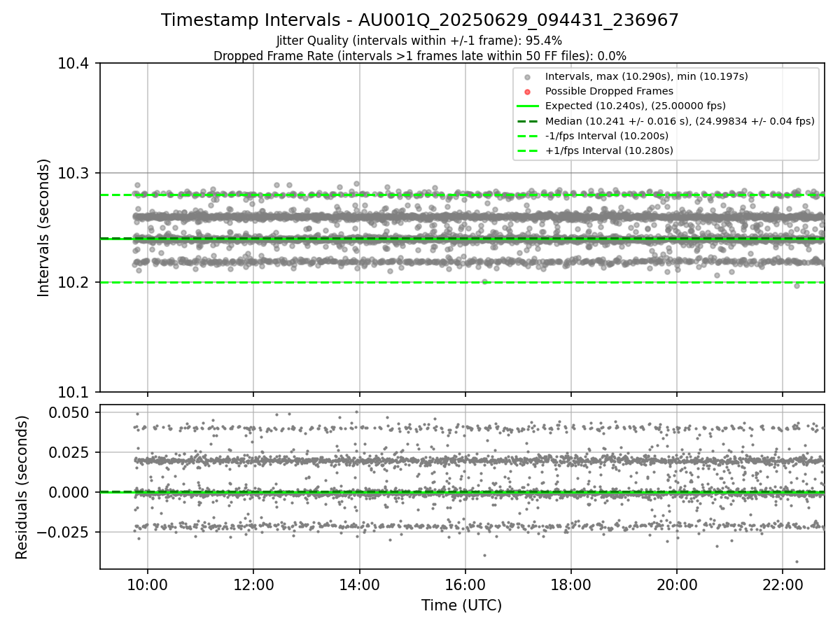Click the 'Intervals (seconds)' y-axis label

pos(44,227)
